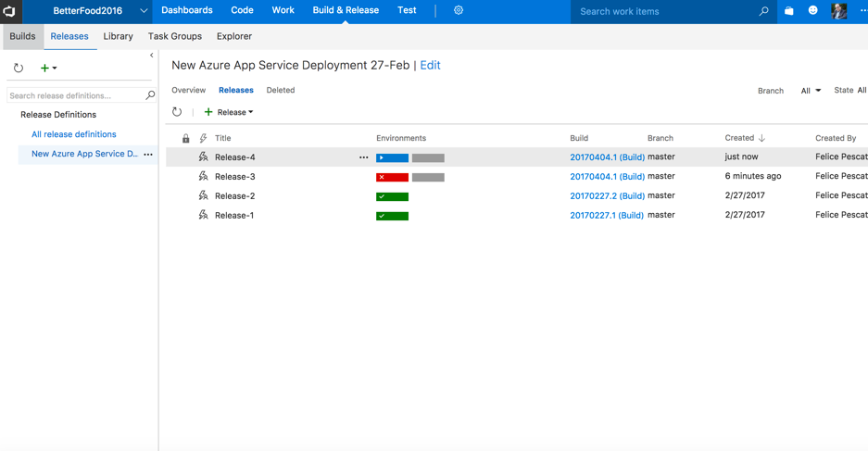This screenshot has width=868, height=451.
Task: Open the Release create dropdown
Action: (229, 112)
